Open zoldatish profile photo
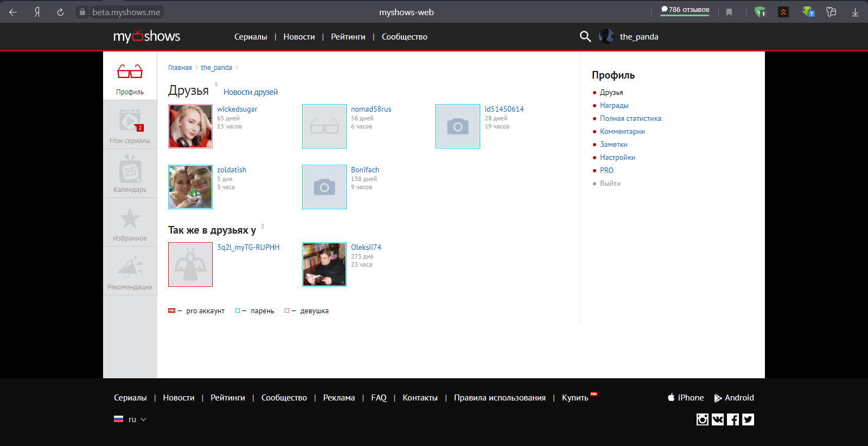This screenshot has height=446, width=868. tap(190, 187)
